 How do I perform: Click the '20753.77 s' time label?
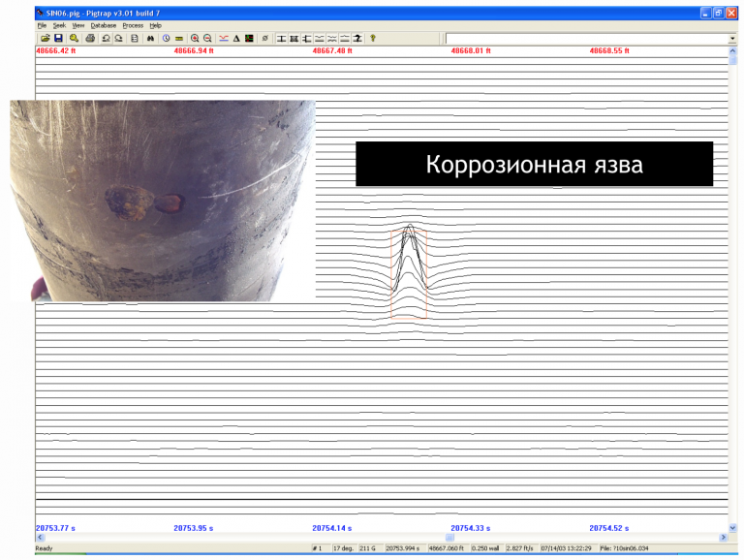pos(55,528)
